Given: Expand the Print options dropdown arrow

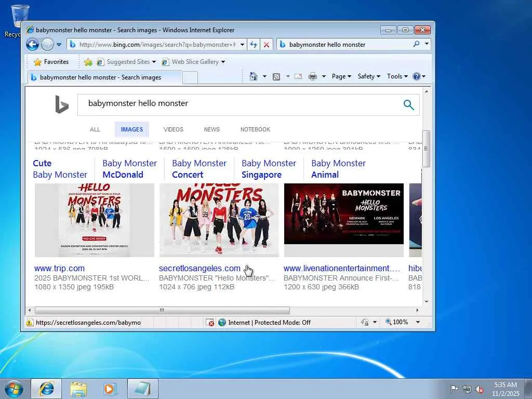Looking at the screenshot, I should point(324,76).
